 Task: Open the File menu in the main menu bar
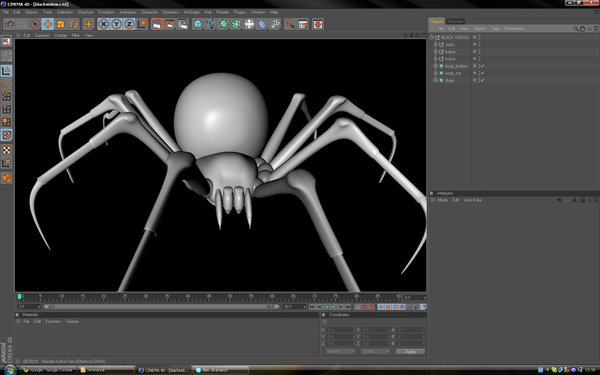[x=6, y=12]
